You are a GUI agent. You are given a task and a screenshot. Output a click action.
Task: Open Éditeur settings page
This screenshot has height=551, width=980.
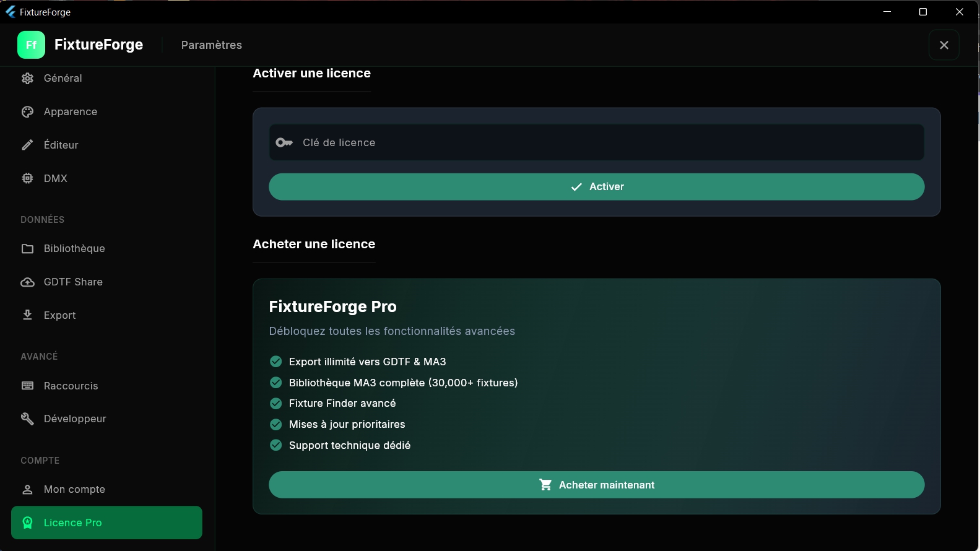(x=106, y=145)
